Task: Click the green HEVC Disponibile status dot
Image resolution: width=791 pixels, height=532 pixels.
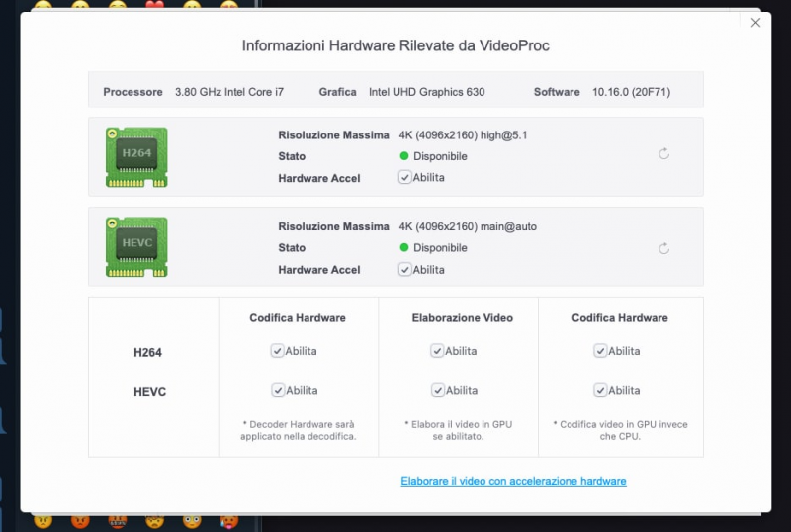Action: [404, 247]
